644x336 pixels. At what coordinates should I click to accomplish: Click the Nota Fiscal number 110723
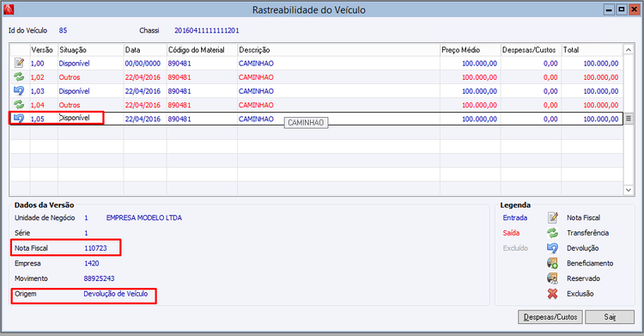[x=95, y=248]
